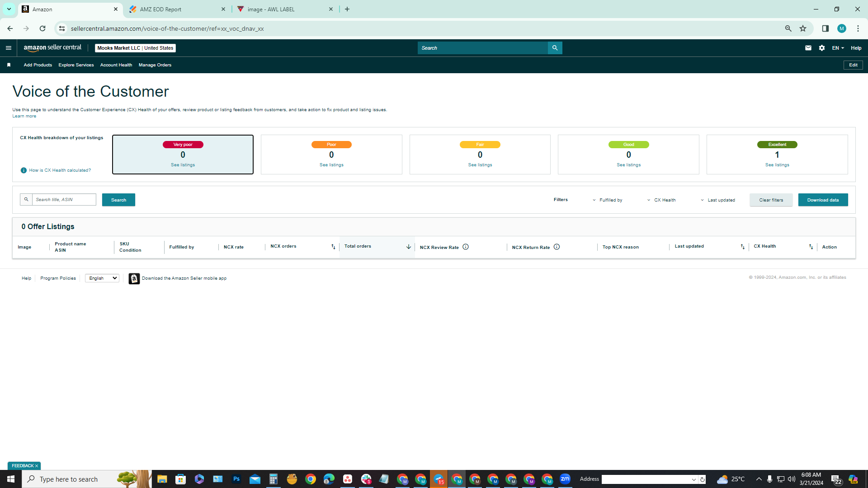Click Clear filters button
868x488 pixels.
point(771,200)
